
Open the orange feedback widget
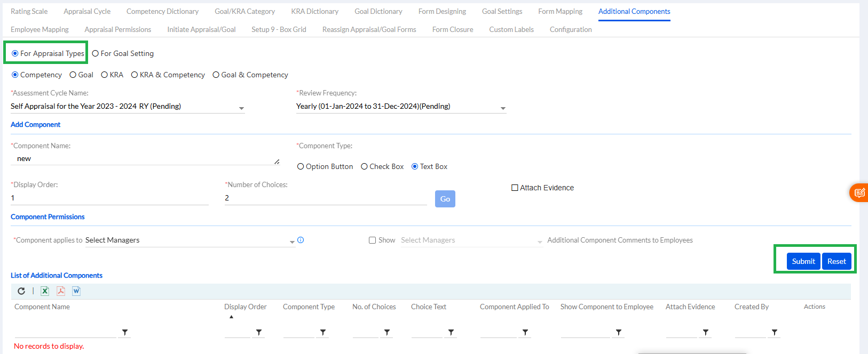click(x=859, y=193)
